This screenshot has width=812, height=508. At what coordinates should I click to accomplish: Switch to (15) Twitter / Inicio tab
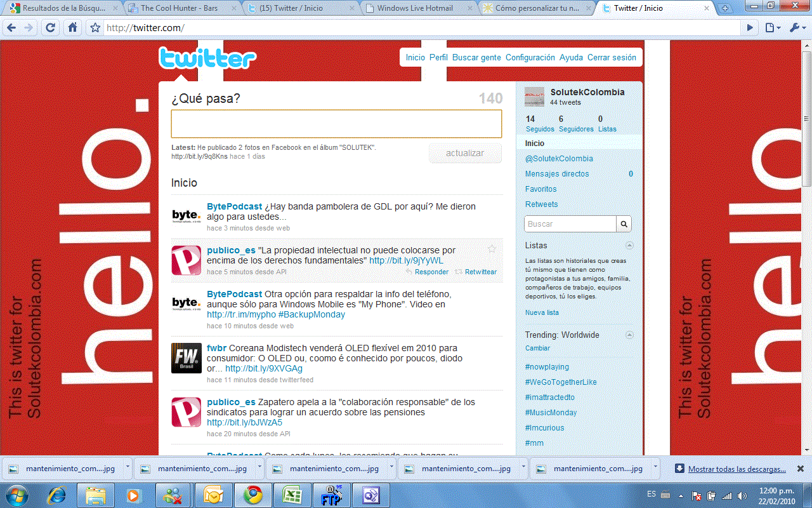pos(299,8)
